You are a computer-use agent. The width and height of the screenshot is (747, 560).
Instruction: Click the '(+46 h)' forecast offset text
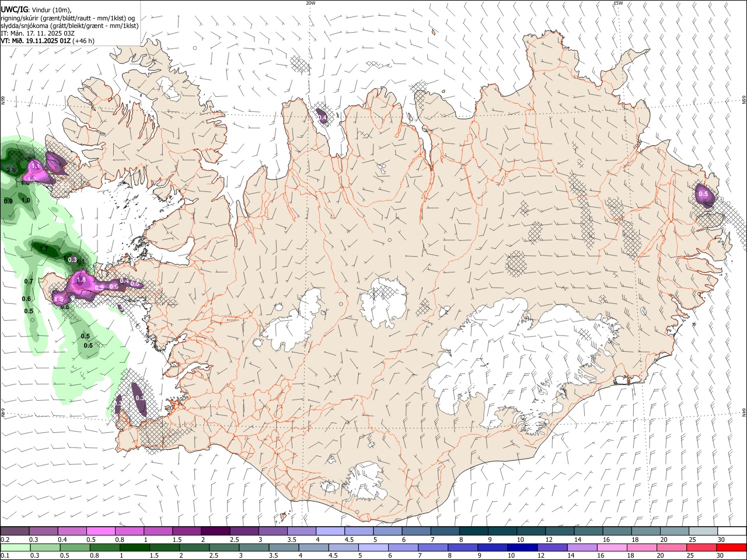[84, 41]
